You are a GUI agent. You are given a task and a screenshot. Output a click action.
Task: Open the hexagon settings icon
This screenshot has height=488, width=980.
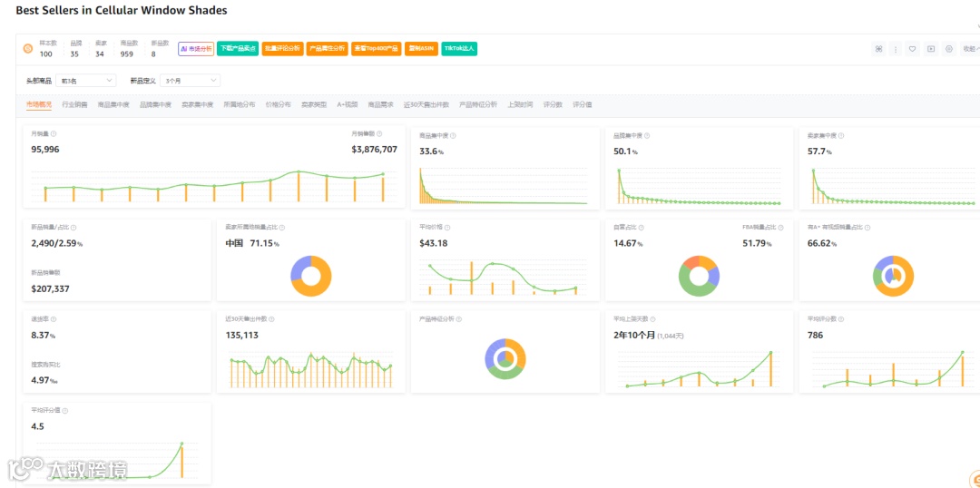(x=949, y=49)
